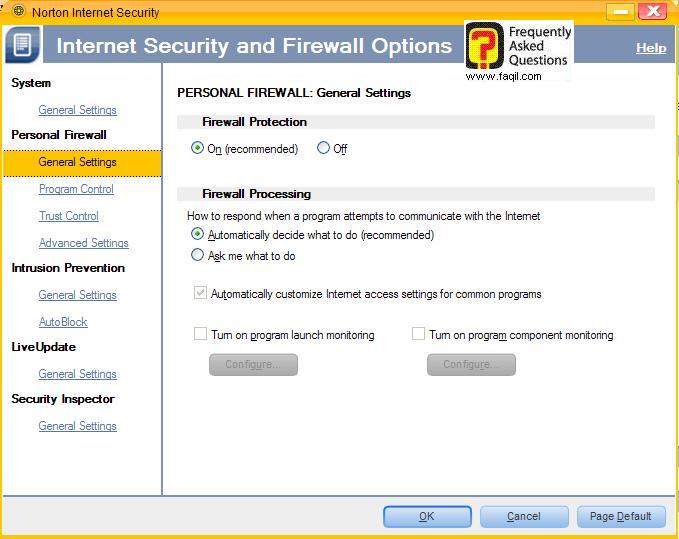Enable program component monitoring checkbox

coord(418,334)
